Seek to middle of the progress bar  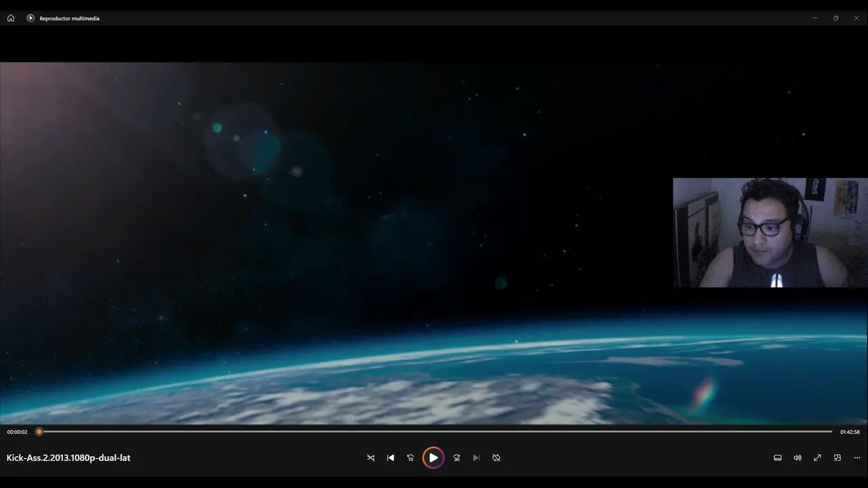434,431
